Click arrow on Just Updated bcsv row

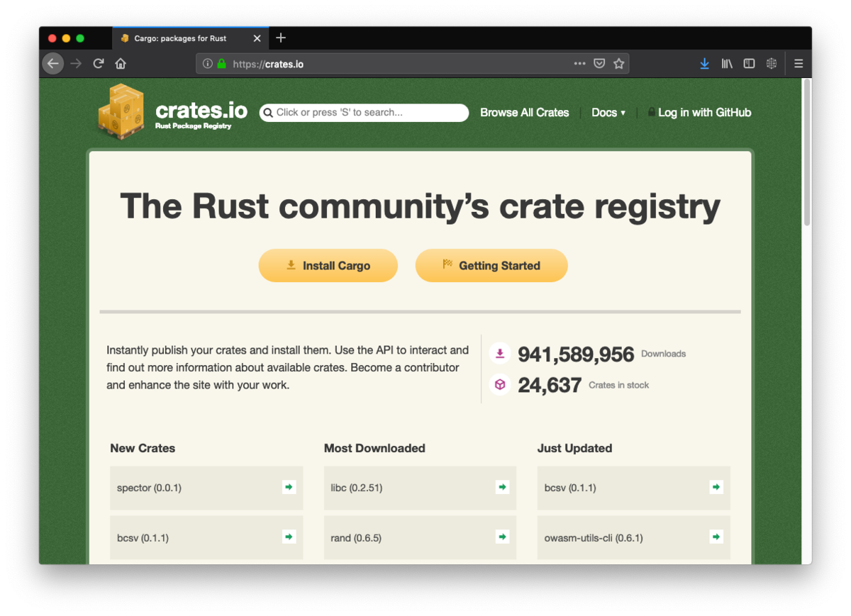point(716,487)
